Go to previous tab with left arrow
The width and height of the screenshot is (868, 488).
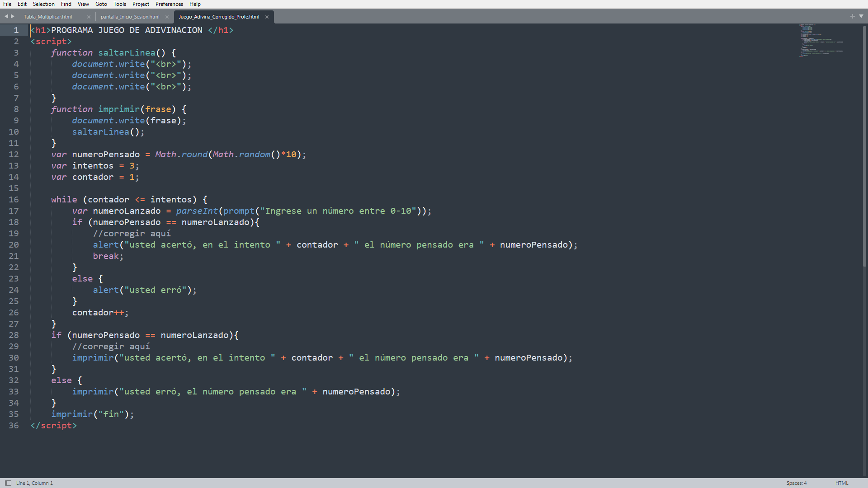(6, 16)
